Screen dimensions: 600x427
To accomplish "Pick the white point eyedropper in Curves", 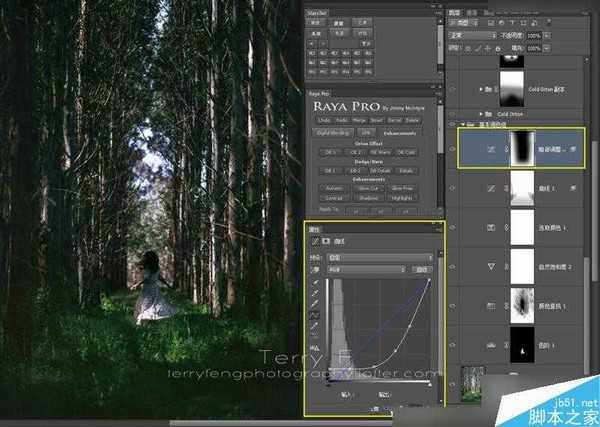I will (x=316, y=304).
